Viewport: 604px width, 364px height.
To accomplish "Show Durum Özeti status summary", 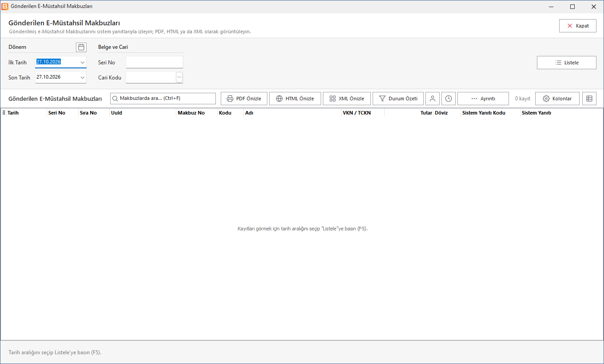I will click(398, 99).
